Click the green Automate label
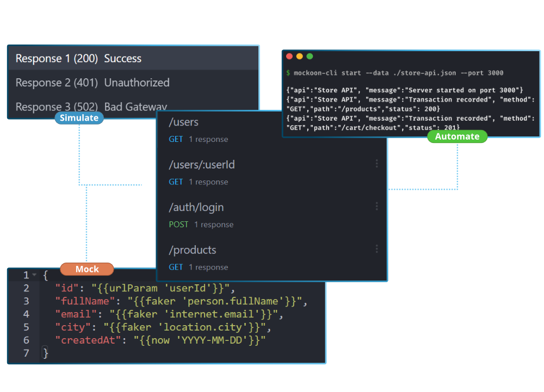The height and width of the screenshot is (392, 544). tap(458, 136)
